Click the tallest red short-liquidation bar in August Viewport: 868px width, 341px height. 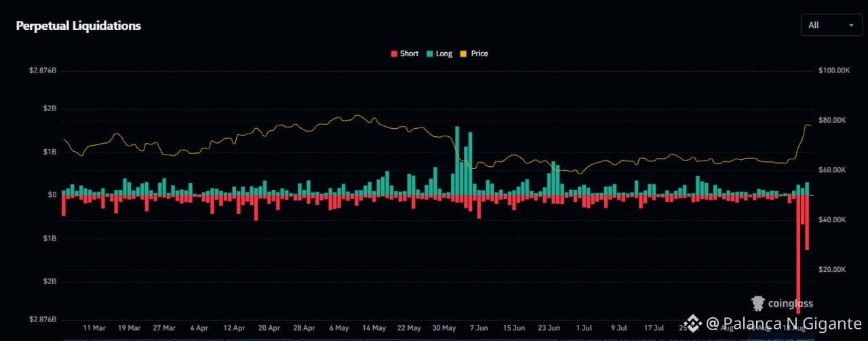pyautogui.click(x=798, y=254)
